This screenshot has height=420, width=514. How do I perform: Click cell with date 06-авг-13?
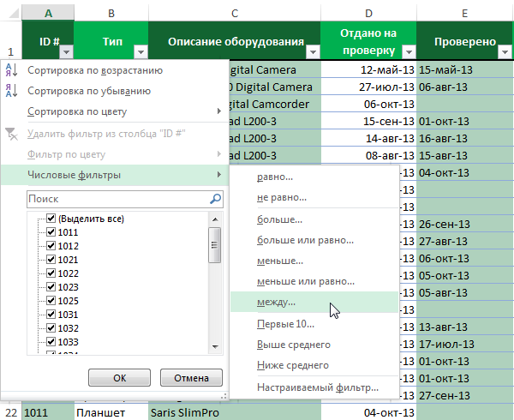465,87
